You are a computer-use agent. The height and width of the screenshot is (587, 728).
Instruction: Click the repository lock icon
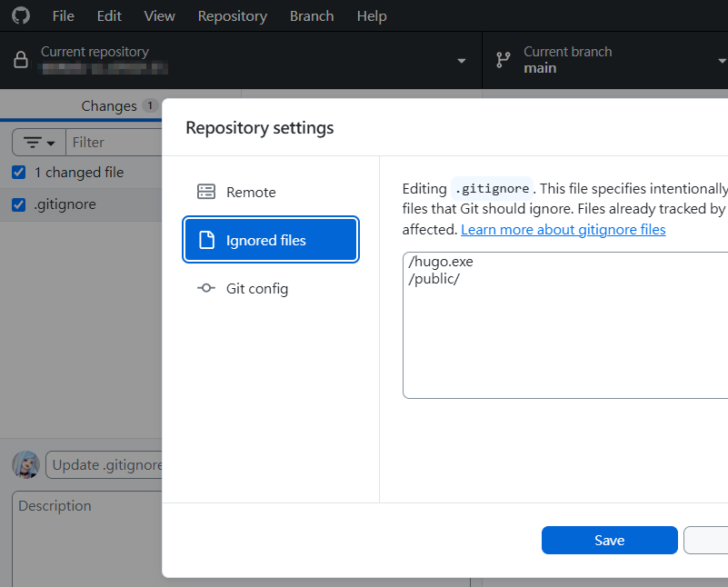[x=19, y=59]
